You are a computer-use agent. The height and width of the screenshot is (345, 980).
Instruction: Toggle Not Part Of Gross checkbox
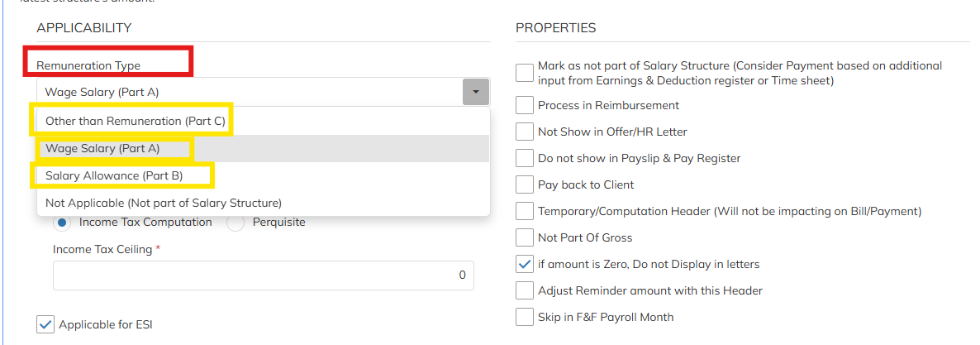point(525,237)
